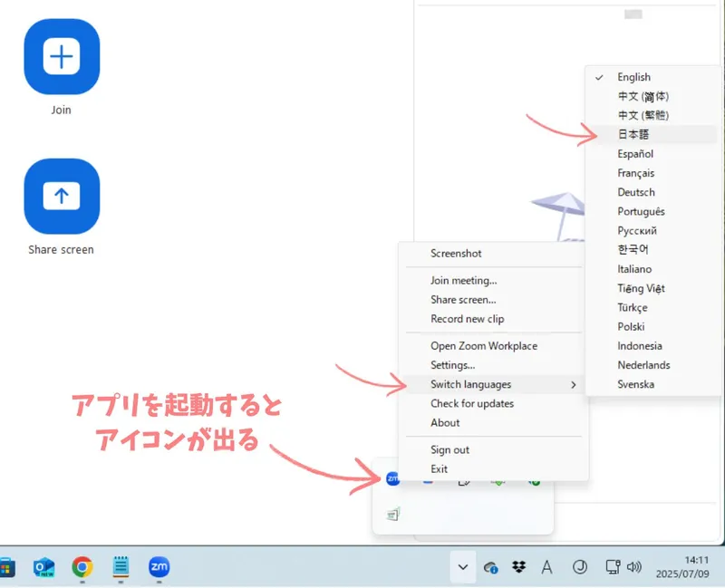The width and height of the screenshot is (725, 588).
Task: Open the Notepad icon on taskbar
Action: pos(121,567)
